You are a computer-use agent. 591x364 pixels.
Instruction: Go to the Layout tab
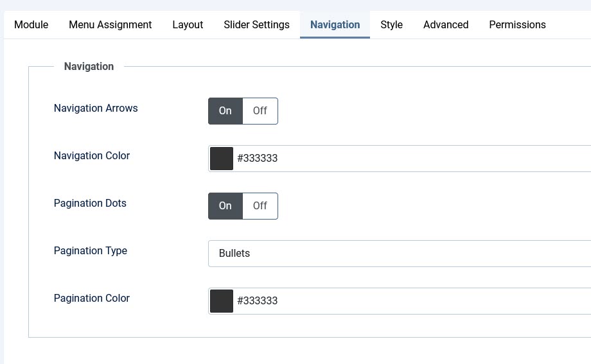point(188,25)
